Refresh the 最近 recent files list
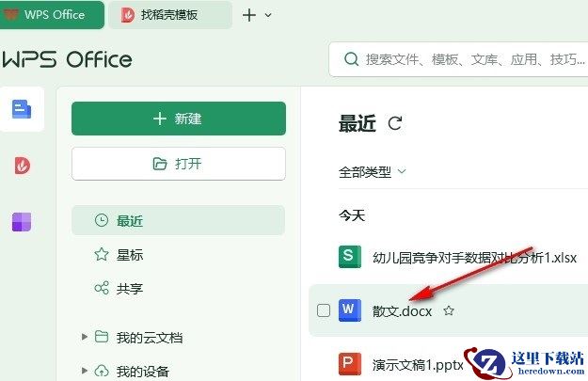This screenshot has width=588, height=381. (395, 123)
